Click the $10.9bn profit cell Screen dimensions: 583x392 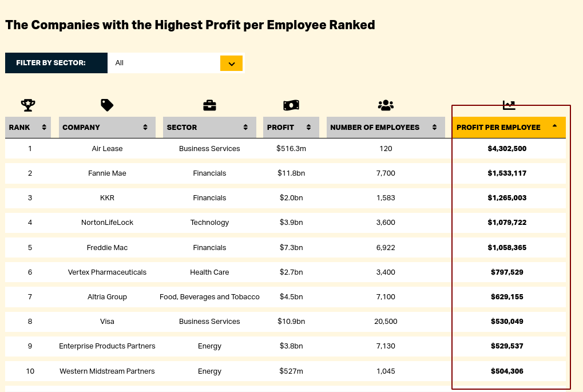click(x=291, y=322)
